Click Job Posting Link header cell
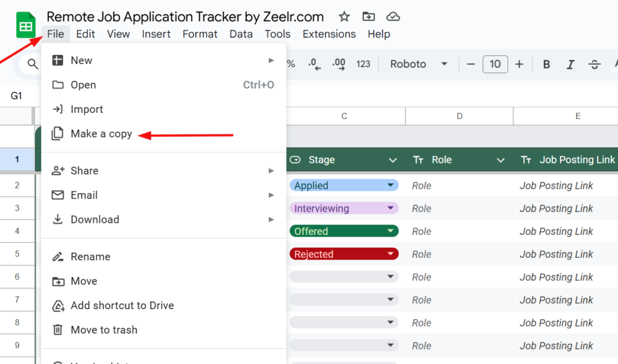Viewport: 618px width, 364px height. 565,160
